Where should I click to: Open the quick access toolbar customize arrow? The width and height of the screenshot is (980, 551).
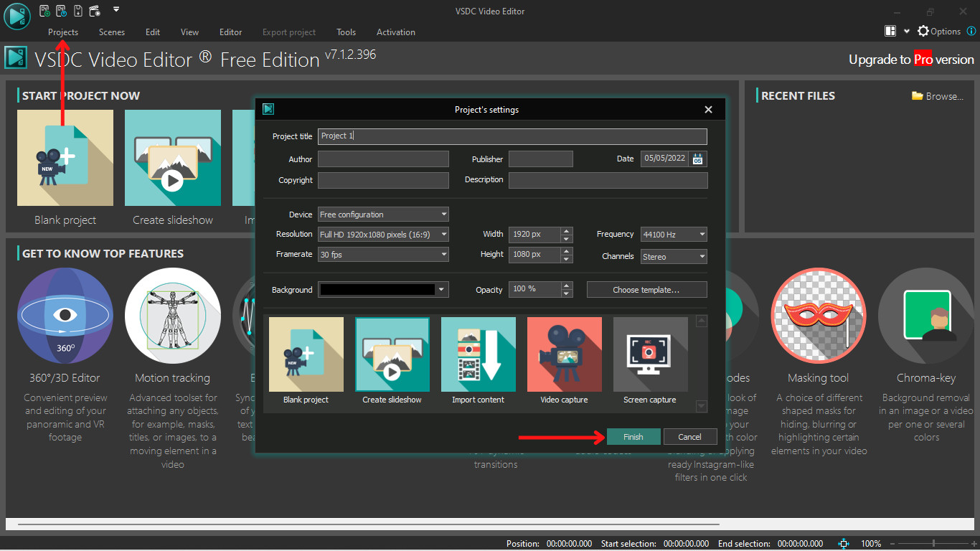point(116,10)
